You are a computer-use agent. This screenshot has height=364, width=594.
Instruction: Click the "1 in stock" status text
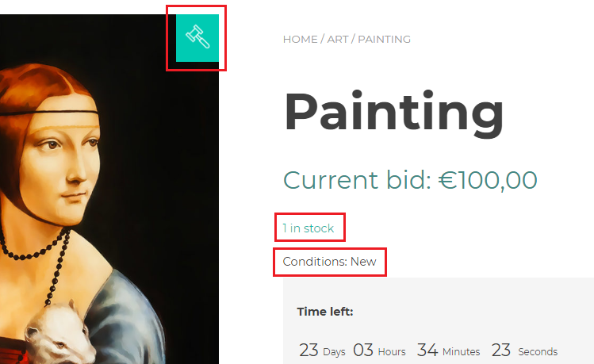coord(308,228)
